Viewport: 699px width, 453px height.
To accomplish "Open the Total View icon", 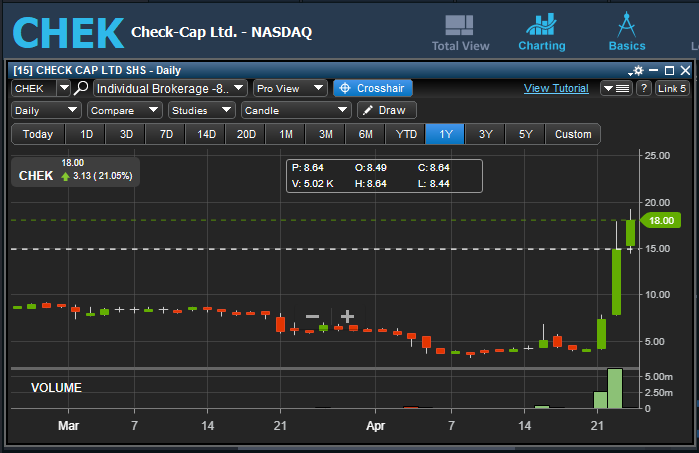I will (x=460, y=33).
